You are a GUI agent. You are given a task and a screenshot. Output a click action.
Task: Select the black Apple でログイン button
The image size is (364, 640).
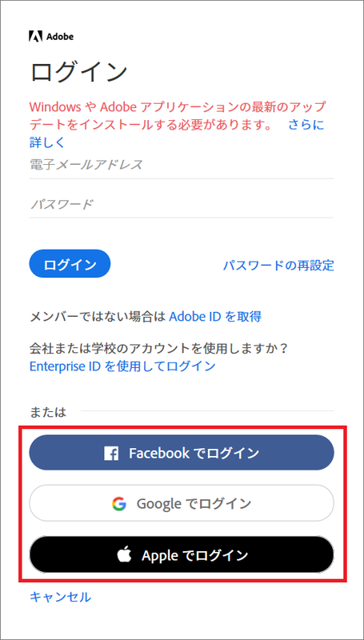[182, 555]
